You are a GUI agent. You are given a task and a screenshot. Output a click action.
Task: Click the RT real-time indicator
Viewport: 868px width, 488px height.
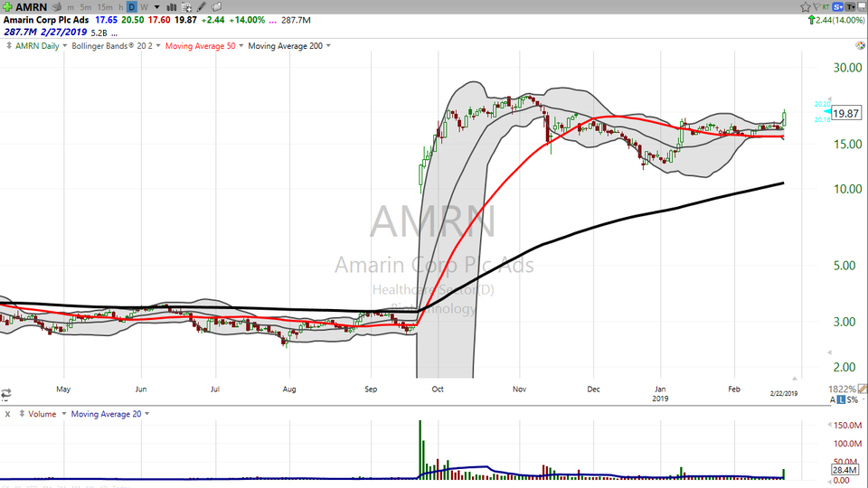click(826, 7)
